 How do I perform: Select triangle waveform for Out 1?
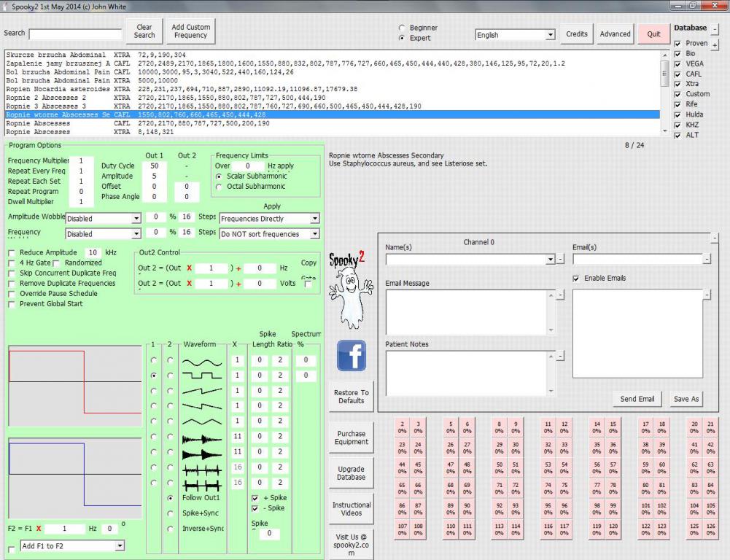tap(154, 421)
